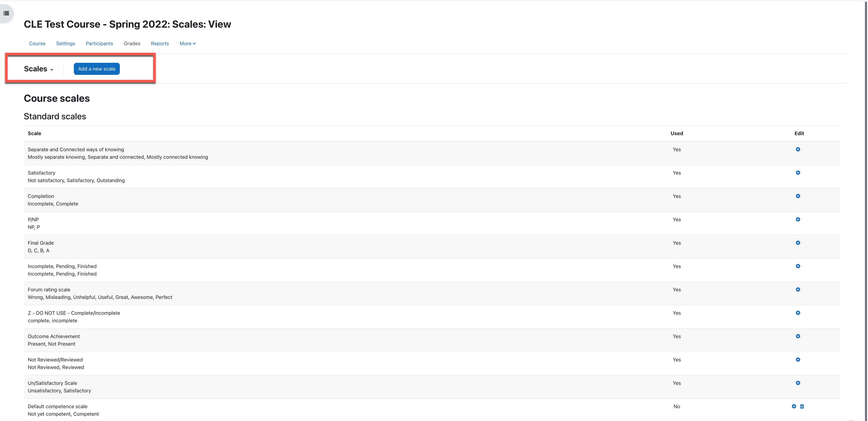Viewport: 868px width, 421px height.
Task: Open the Reports tab
Action: coord(160,43)
